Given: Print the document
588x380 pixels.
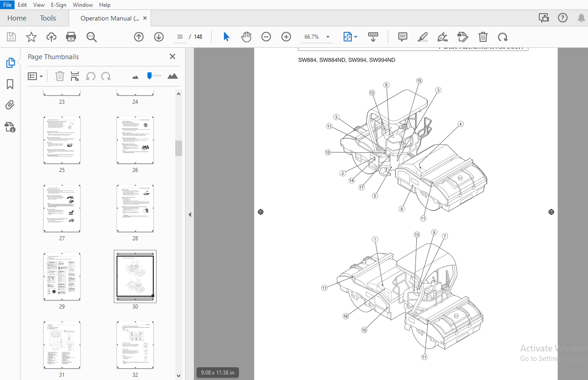Looking at the screenshot, I should click(71, 37).
